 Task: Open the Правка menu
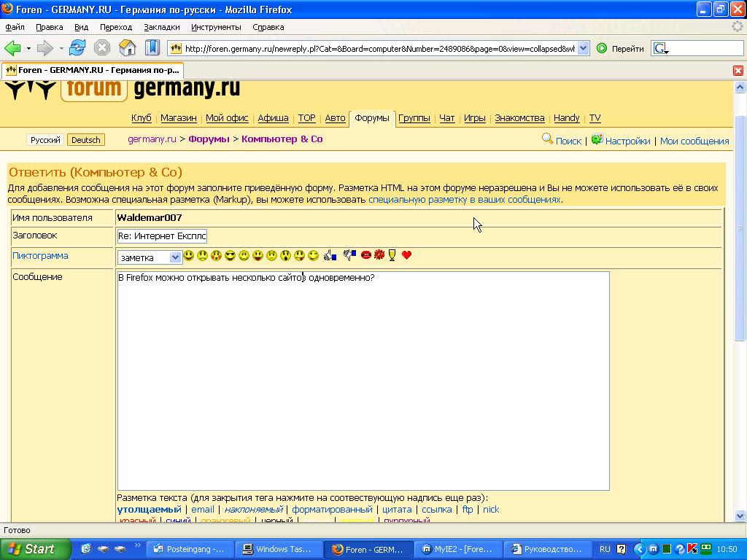point(50,27)
